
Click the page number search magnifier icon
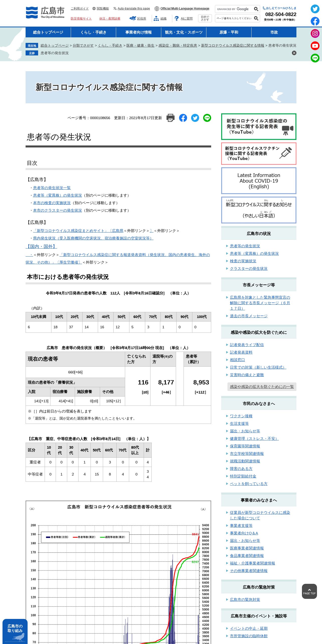[256, 18]
